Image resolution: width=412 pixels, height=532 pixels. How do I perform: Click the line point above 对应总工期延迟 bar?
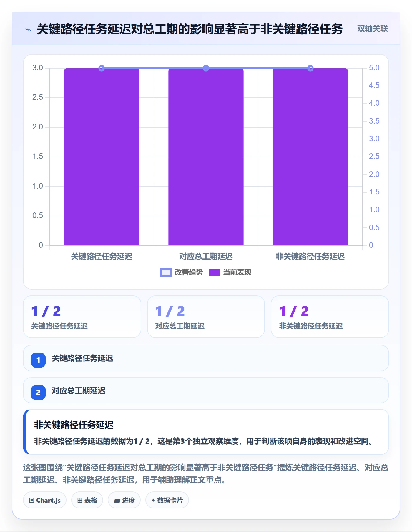206,68
